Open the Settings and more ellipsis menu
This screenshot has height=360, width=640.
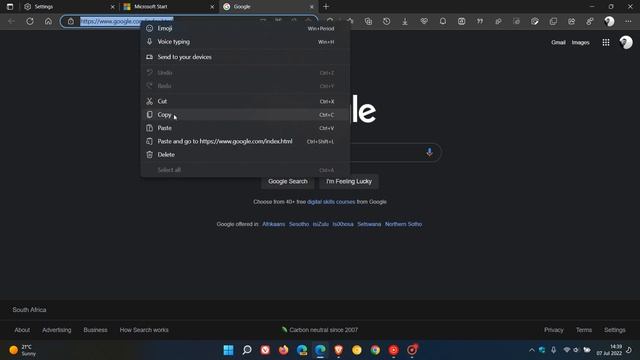click(628, 21)
